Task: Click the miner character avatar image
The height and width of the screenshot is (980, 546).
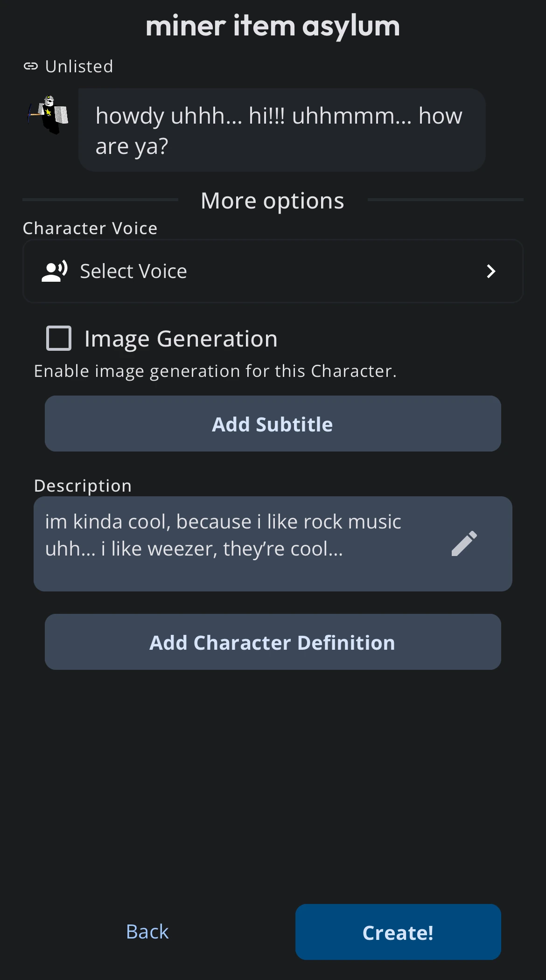Action: click(49, 114)
